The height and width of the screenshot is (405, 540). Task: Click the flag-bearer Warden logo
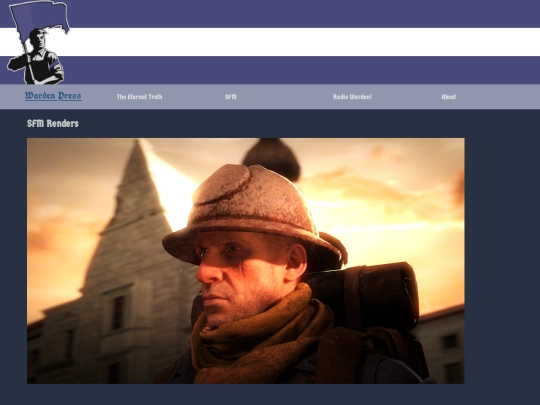tap(38, 42)
